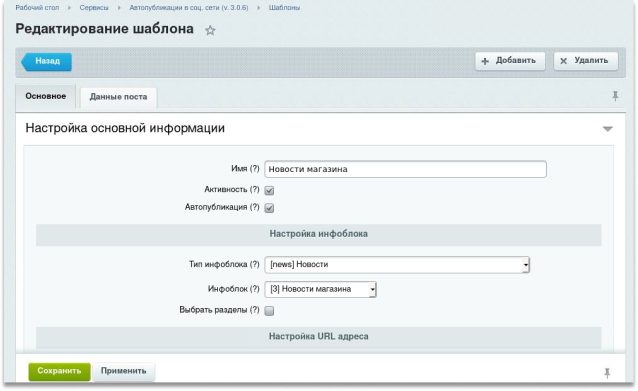The image size is (638, 391).
Task: Enable the Выбрать разделы checkbox
Action: (269, 311)
